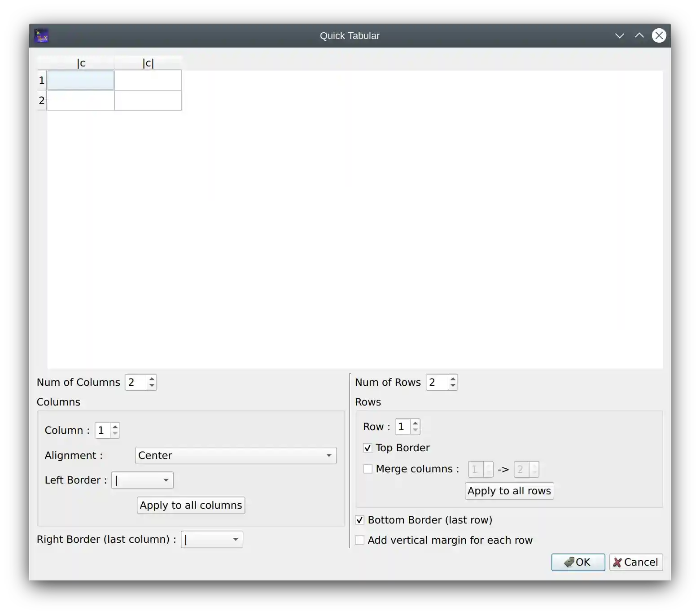Click the TeX application icon in titlebar

tap(41, 35)
